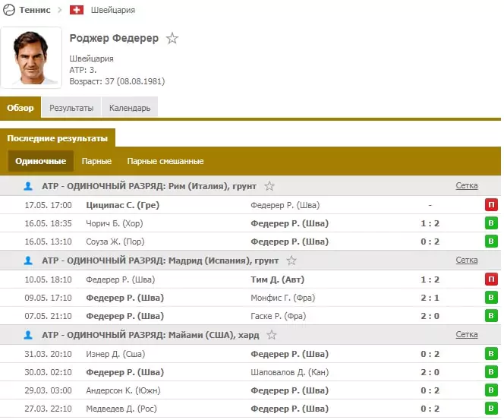Click player name Изнер Д. (Сша)
504x420 pixels.
(x=115, y=354)
